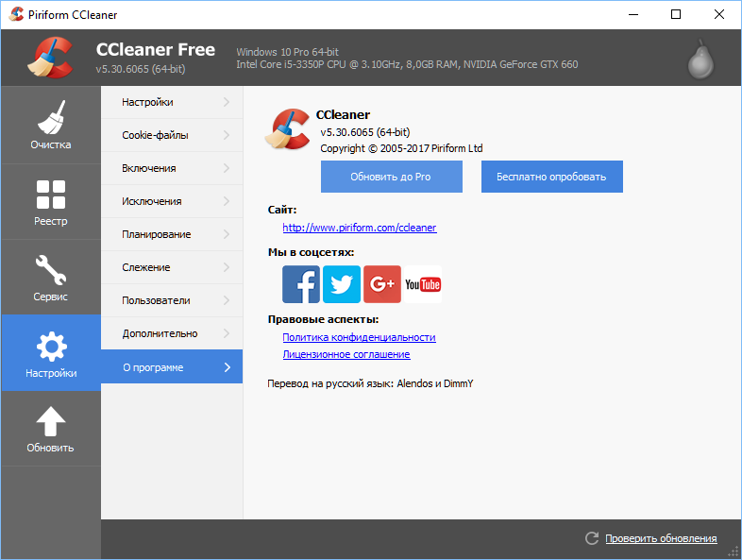Open the Twitter social icon
Screen dimensions: 742x560
(x=342, y=284)
